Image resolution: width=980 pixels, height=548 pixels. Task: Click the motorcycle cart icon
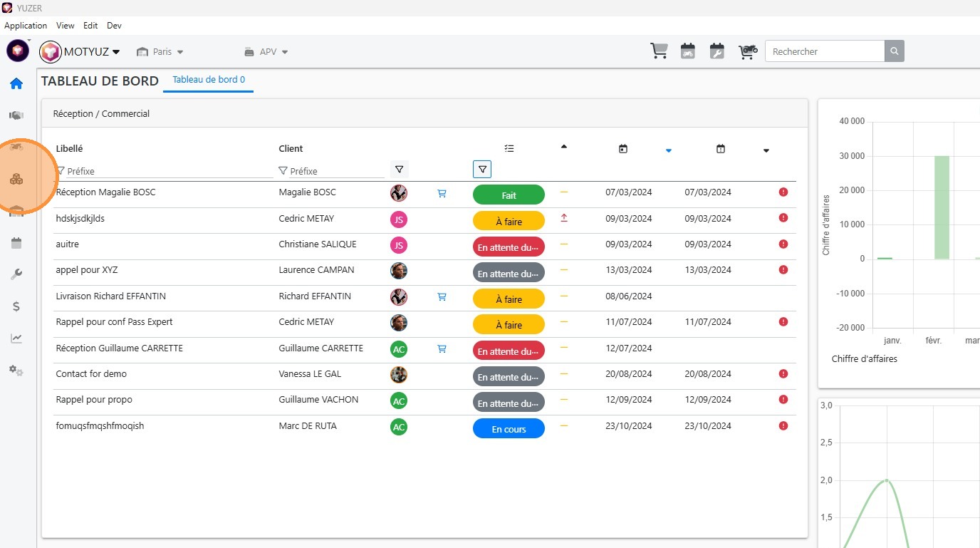pyautogui.click(x=747, y=51)
